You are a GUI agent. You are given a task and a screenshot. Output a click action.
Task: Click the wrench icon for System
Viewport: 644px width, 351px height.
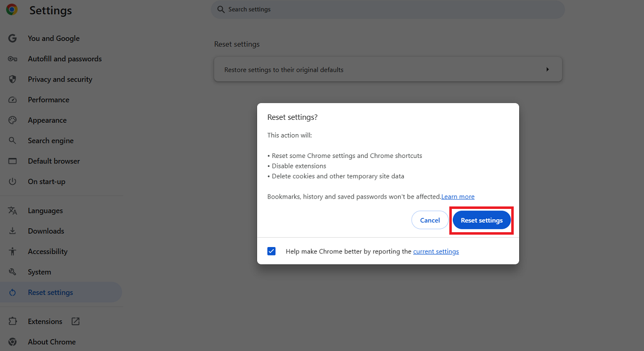click(12, 272)
